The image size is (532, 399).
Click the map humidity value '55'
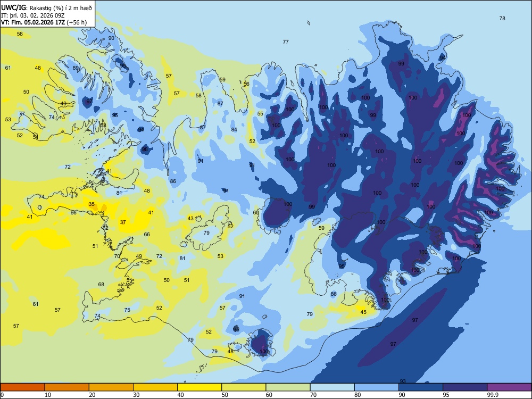click(x=260, y=114)
